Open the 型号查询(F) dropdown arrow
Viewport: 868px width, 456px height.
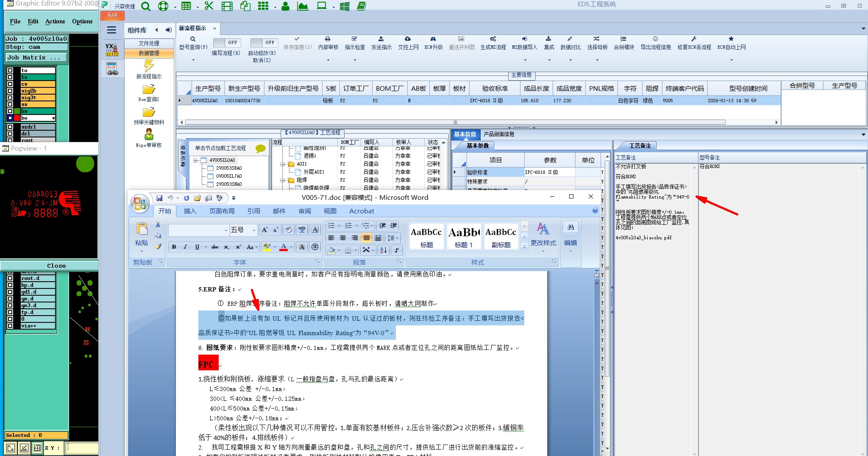pos(193,60)
